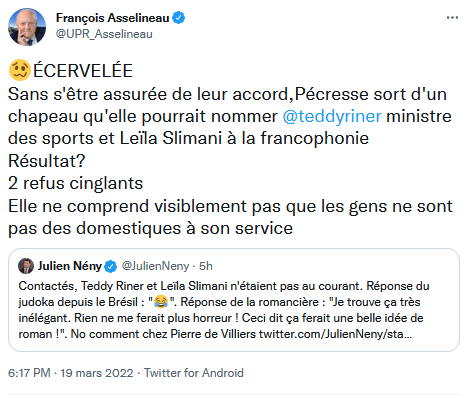Click the blue verified badge beside Asselineau
This screenshot has width=473, height=398.
click(179, 18)
